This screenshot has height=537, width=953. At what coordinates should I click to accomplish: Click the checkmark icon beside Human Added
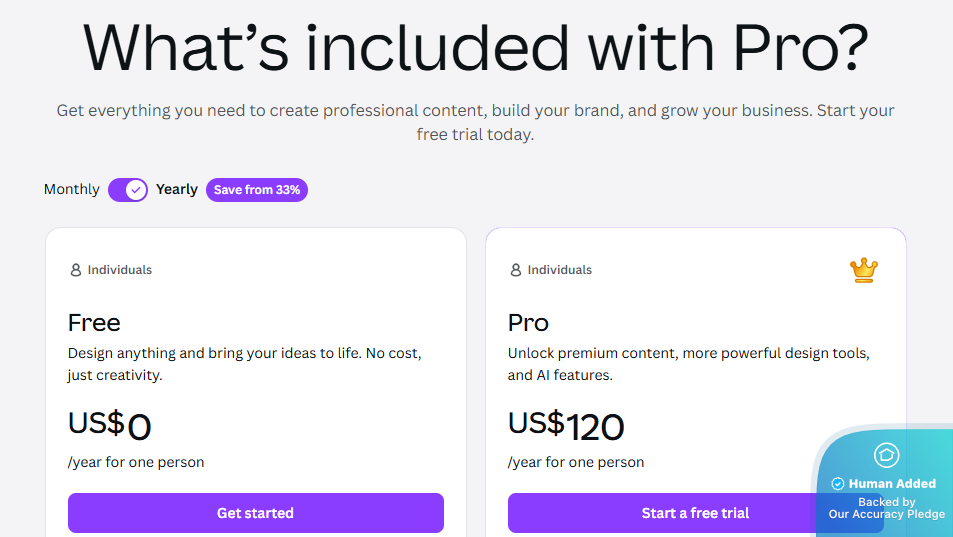(x=838, y=484)
